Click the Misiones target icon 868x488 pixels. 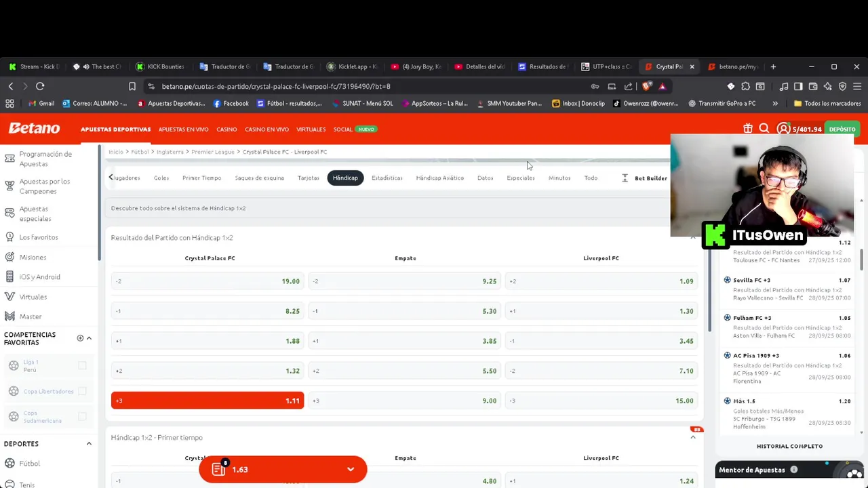pos(9,258)
